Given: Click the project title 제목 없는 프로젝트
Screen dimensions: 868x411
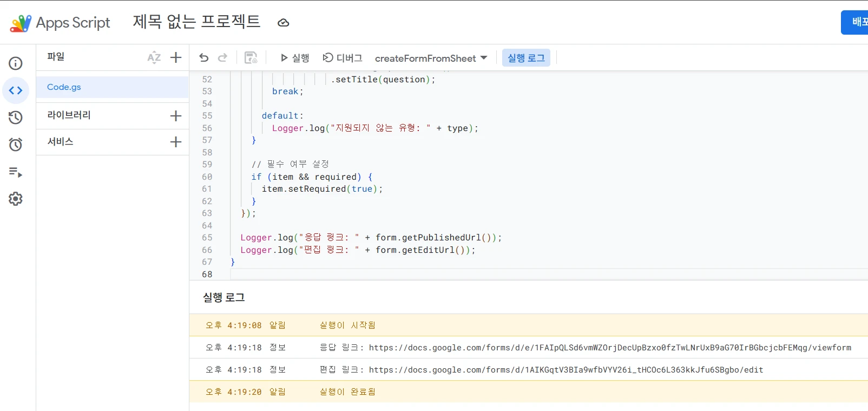Looking at the screenshot, I should pyautogui.click(x=196, y=22).
